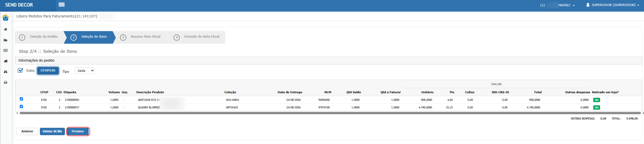Click the Send Decor house logo icon
The width and height of the screenshot is (644, 144).
click(x=5, y=18)
